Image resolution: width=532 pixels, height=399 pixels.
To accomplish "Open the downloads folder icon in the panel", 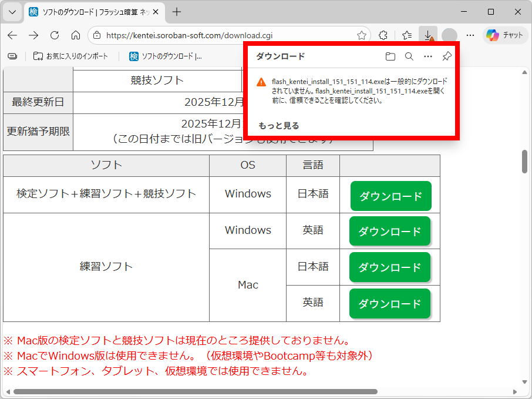I will click(x=390, y=56).
